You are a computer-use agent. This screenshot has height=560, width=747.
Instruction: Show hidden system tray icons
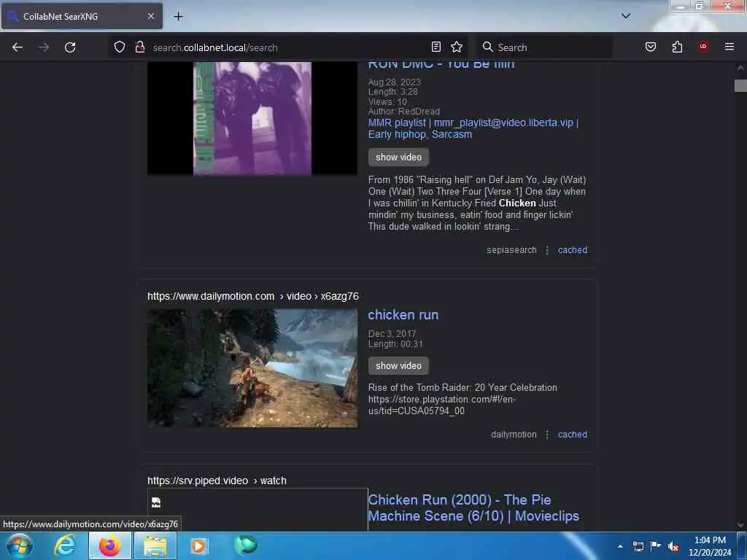point(620,546)
